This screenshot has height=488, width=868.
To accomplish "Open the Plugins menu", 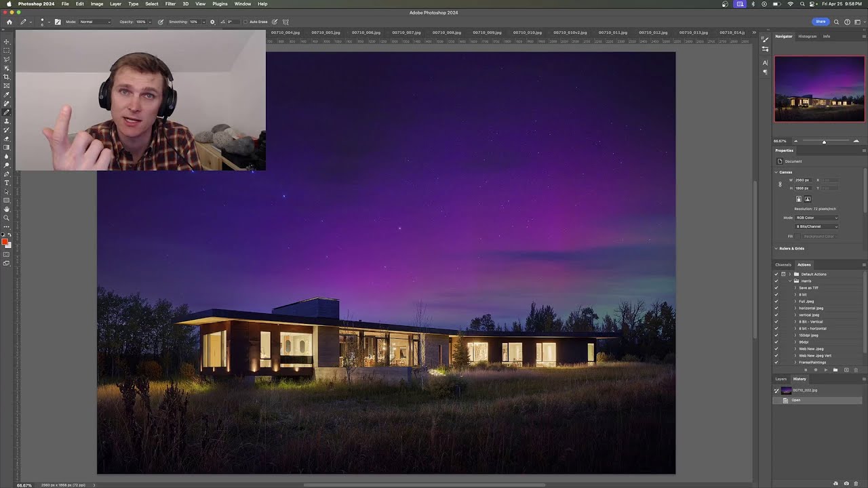I will [x=220, y=4].
